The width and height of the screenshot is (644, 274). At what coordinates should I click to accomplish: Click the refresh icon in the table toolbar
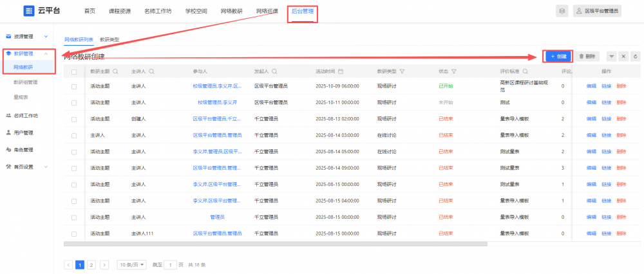point(635,57)
